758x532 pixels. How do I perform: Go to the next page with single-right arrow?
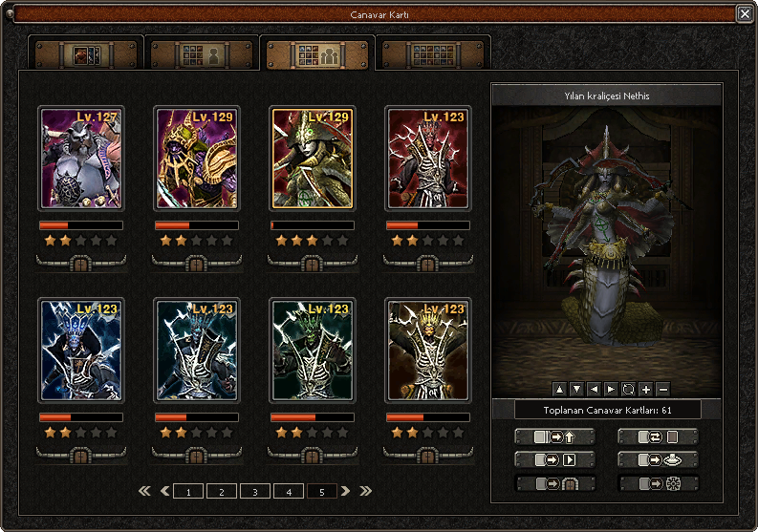(x=346, y=492)
